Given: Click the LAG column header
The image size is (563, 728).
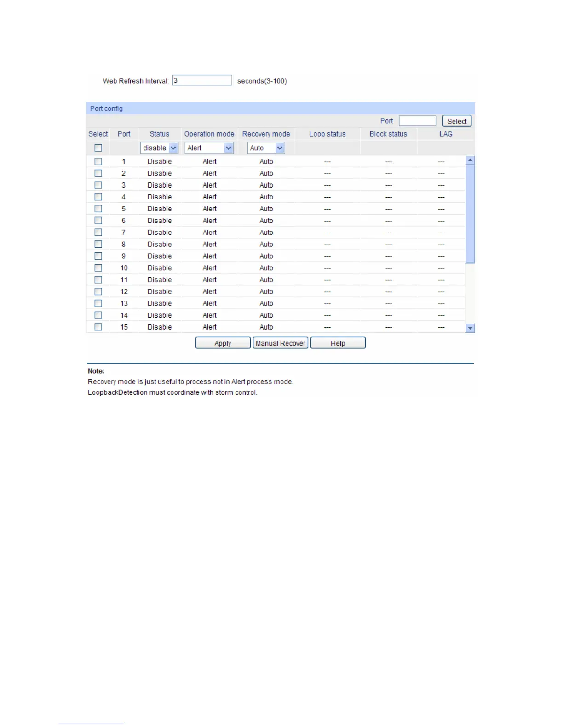Looking at the screenshot, I should 446,134.
